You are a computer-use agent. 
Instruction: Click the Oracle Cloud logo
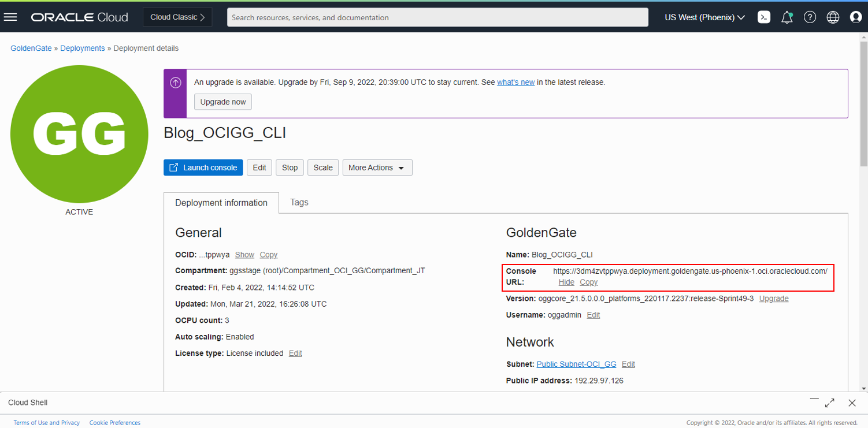(x=80, y=17)
